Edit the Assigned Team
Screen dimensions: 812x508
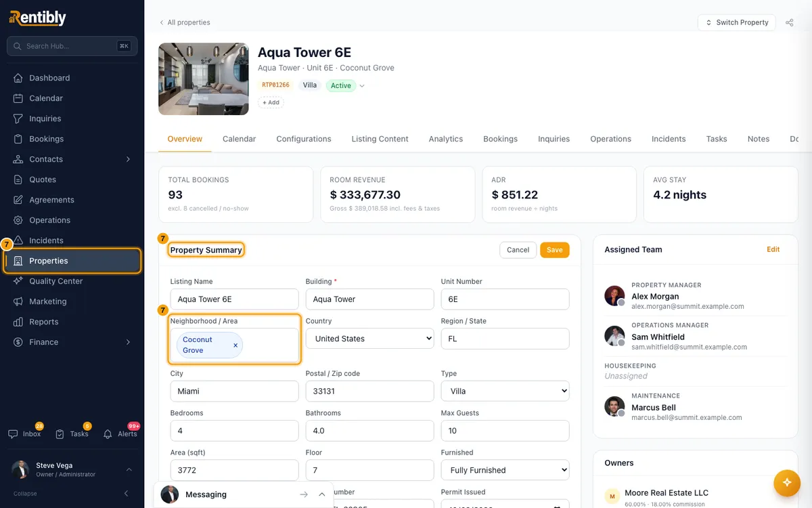click(773, 249)
